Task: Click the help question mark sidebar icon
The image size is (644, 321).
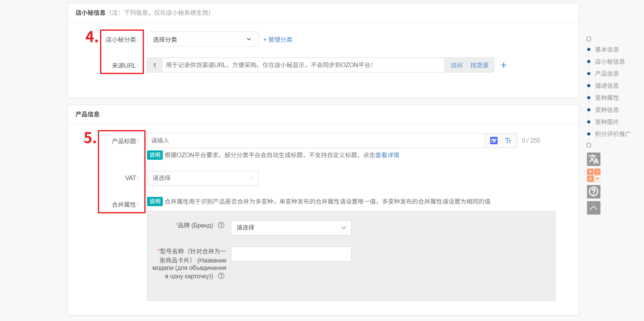Action: (593, 192)
